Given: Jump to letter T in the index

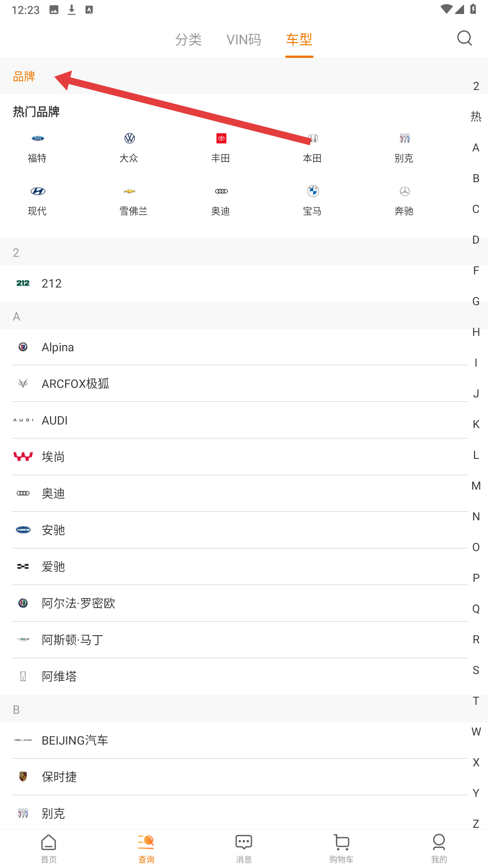Looking at the screenshot, I should (x=476, y=701).
